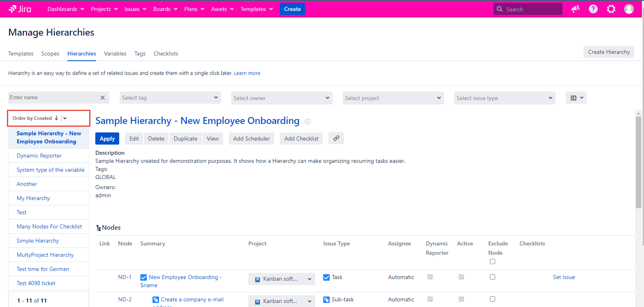Check Exclude Node for ND-1 row
644x307 pixels.
click(x=492, y=277)
